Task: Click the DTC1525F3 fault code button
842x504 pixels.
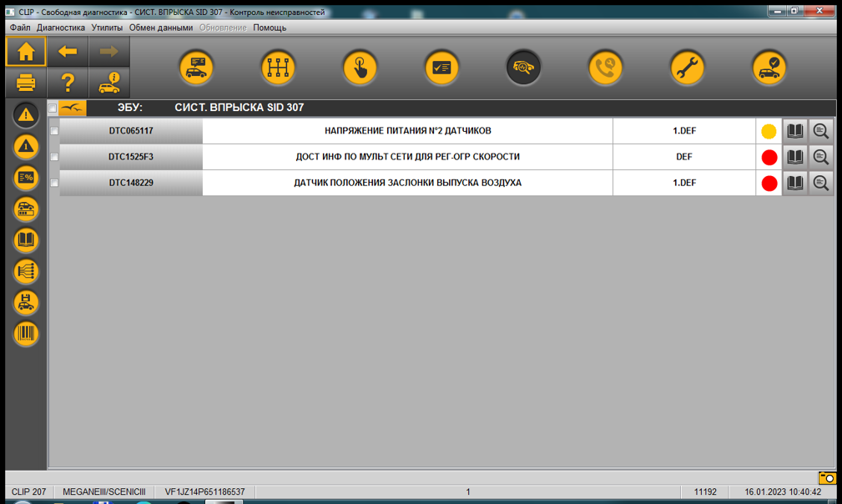Action: (131, 157)
